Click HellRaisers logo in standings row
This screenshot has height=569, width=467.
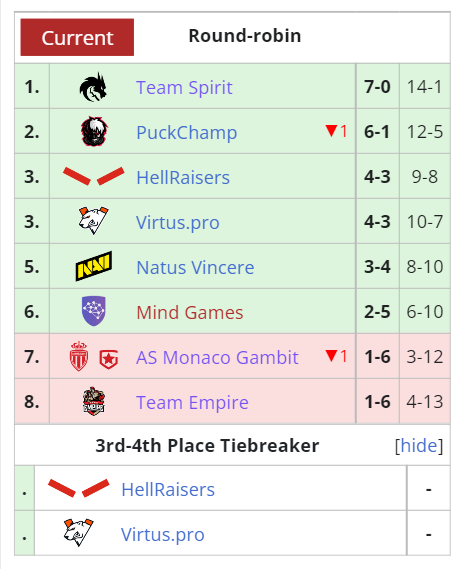click(94, 176)
